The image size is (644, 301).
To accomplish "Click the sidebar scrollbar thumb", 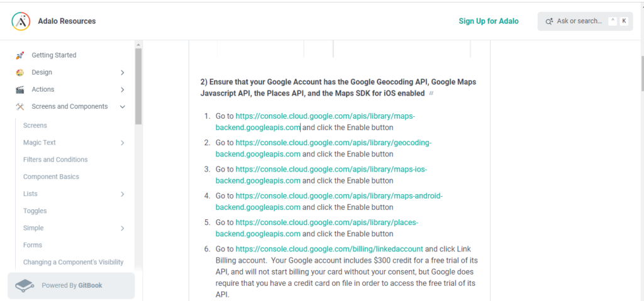I will [x=138, y=86].
